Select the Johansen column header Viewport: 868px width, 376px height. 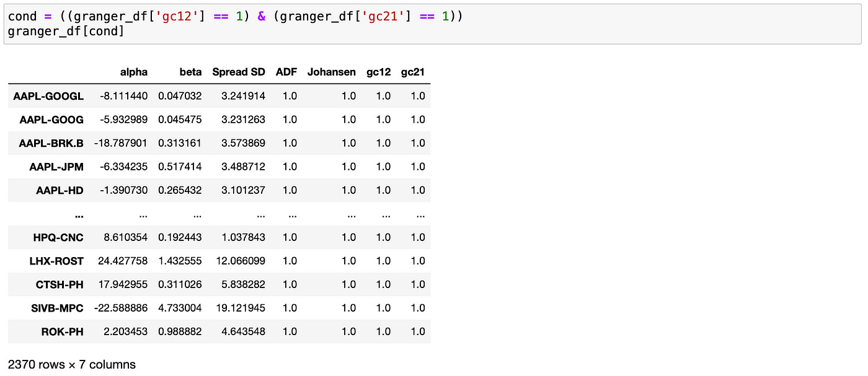[332, 72]
